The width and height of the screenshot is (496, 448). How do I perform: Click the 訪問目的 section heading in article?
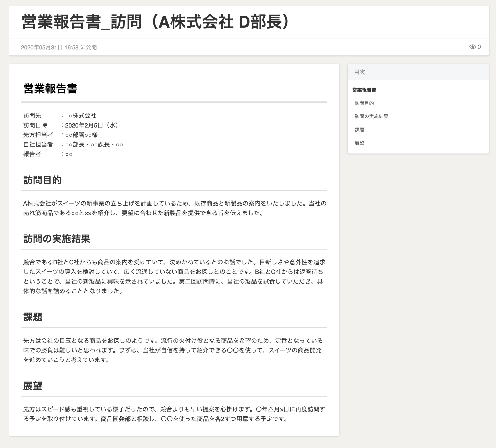point(42,180)
